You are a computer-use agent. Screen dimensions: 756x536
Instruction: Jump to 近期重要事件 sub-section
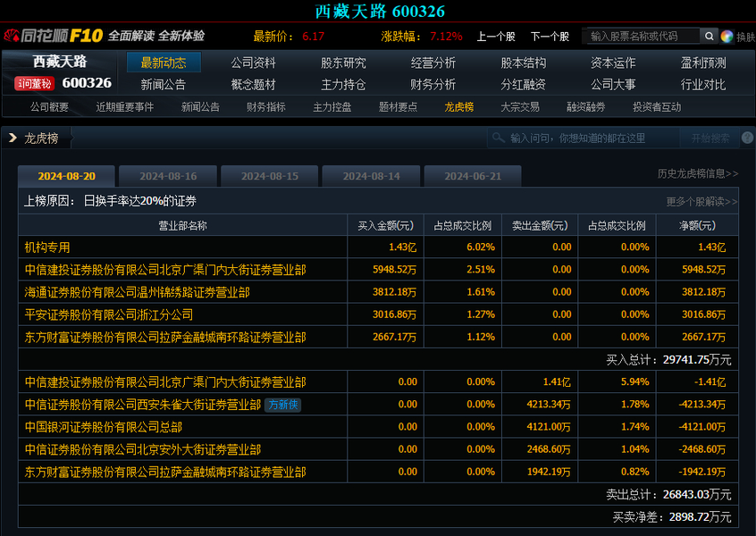coord(125,107)
